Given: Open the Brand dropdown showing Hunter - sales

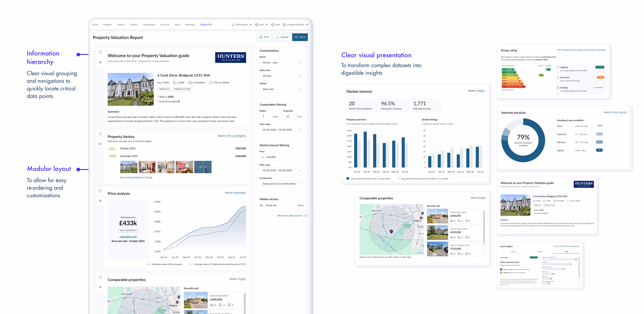Looking at the screenshot, I should click(x=282, y=63).
